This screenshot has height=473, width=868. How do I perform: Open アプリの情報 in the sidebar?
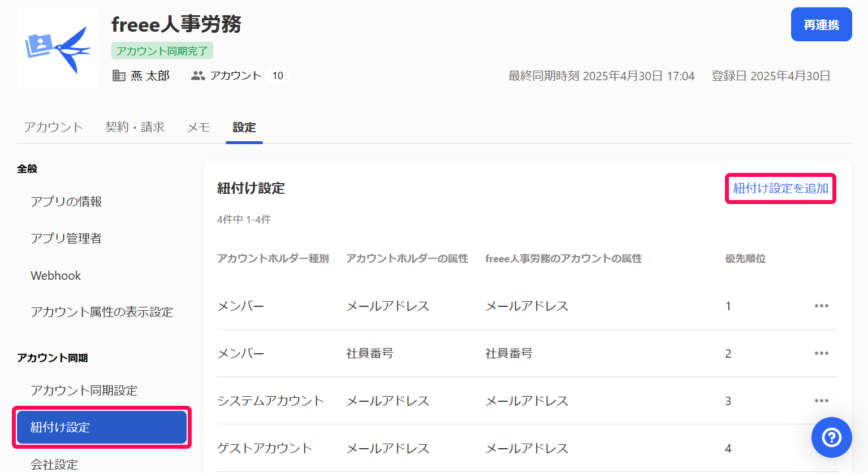(x=66, y=202)
